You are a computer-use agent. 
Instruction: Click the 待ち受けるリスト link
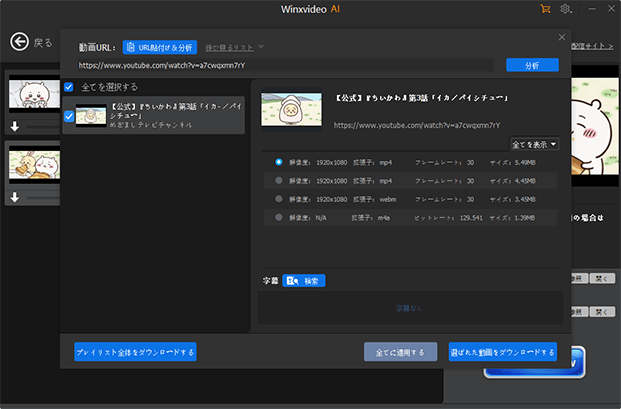(x=229, y=48)
